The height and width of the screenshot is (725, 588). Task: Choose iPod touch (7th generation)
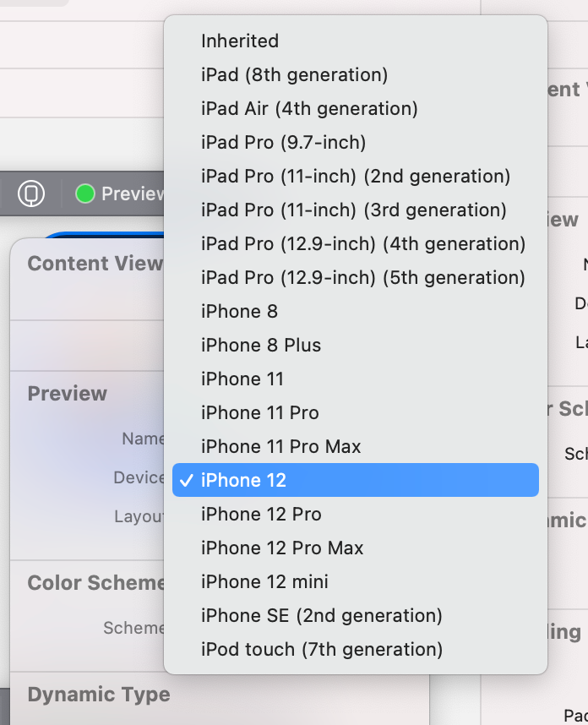point(321,649)
